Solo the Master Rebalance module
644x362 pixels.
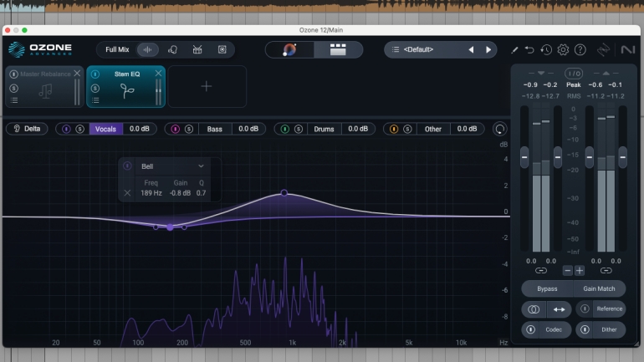pos(13,89)
